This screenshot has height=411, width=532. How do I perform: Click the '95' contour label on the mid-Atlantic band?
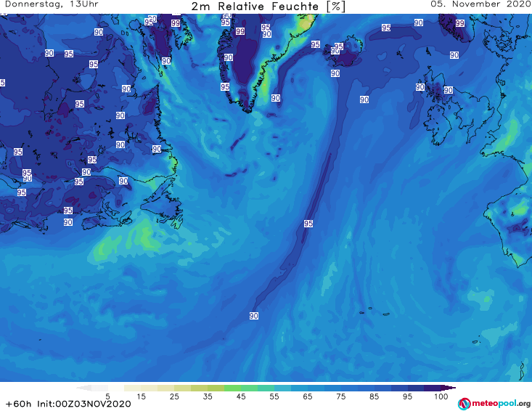[308, 224]
